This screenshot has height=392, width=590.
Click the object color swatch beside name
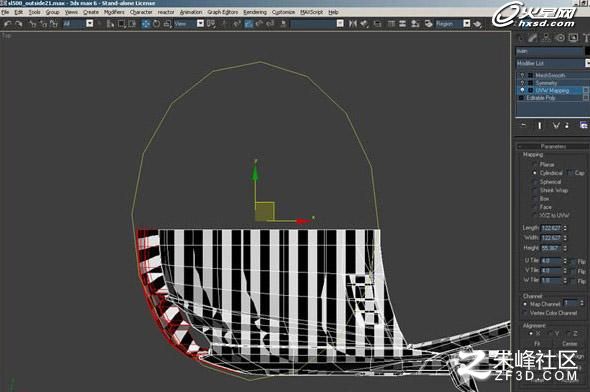587,51
